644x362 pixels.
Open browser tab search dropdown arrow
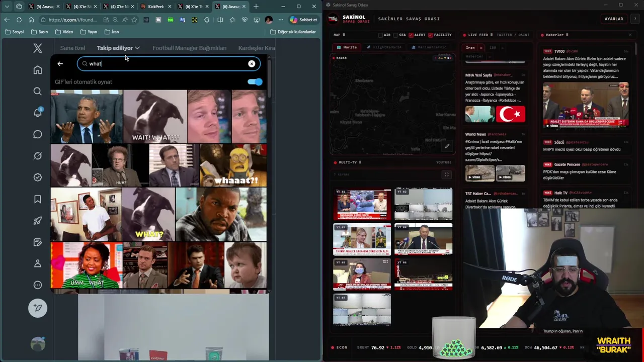[x=7, y=6]
